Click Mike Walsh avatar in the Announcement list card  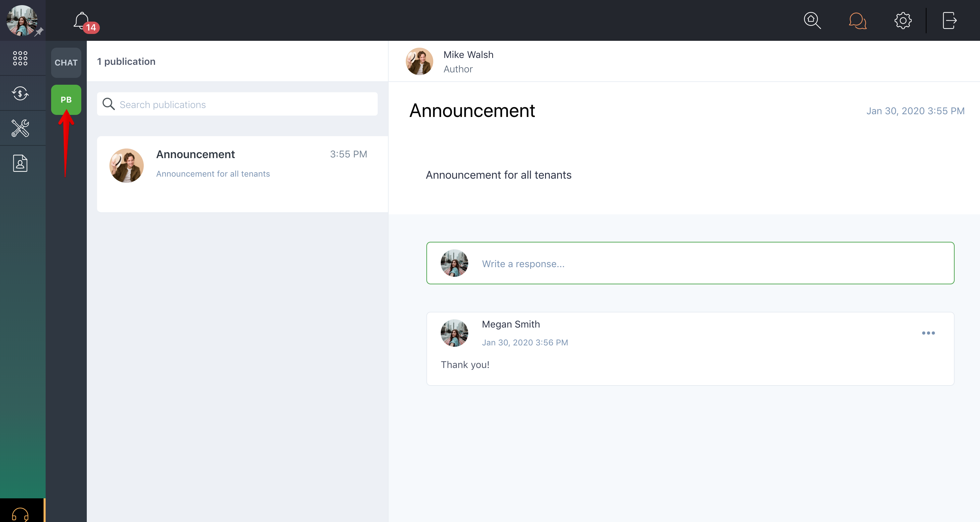127,166
